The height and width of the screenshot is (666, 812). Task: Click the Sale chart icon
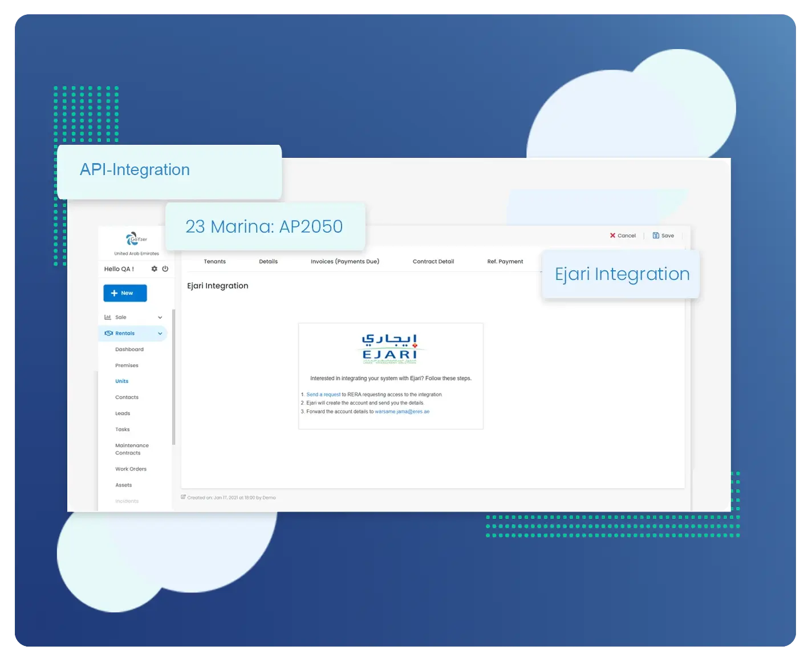(x=108, y=317)
